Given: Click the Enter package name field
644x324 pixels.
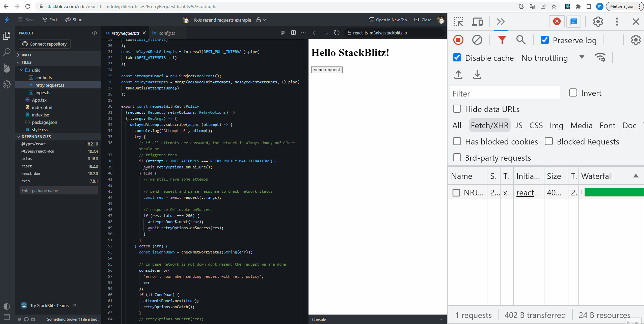Looking at the screenshot, I should coord(59,191).
